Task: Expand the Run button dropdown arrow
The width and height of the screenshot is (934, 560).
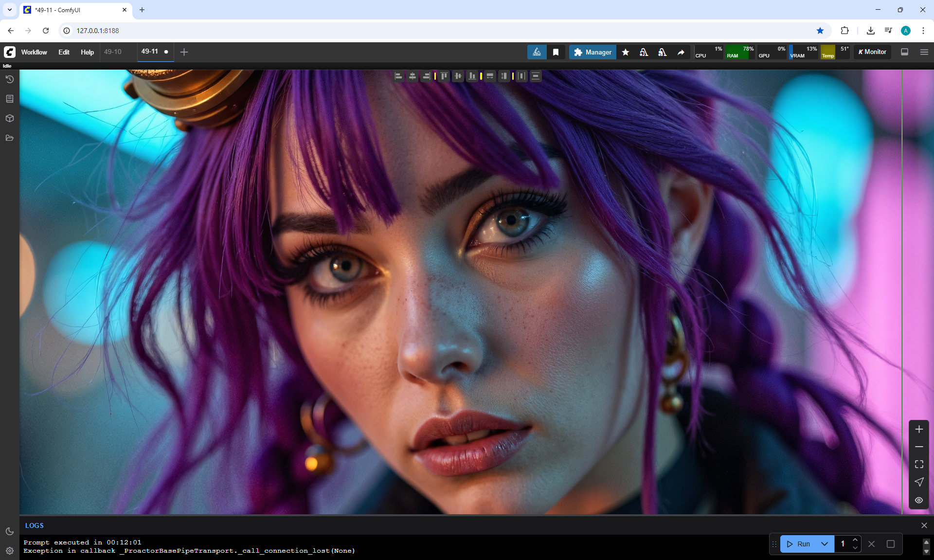Action: tap(824, 544)
